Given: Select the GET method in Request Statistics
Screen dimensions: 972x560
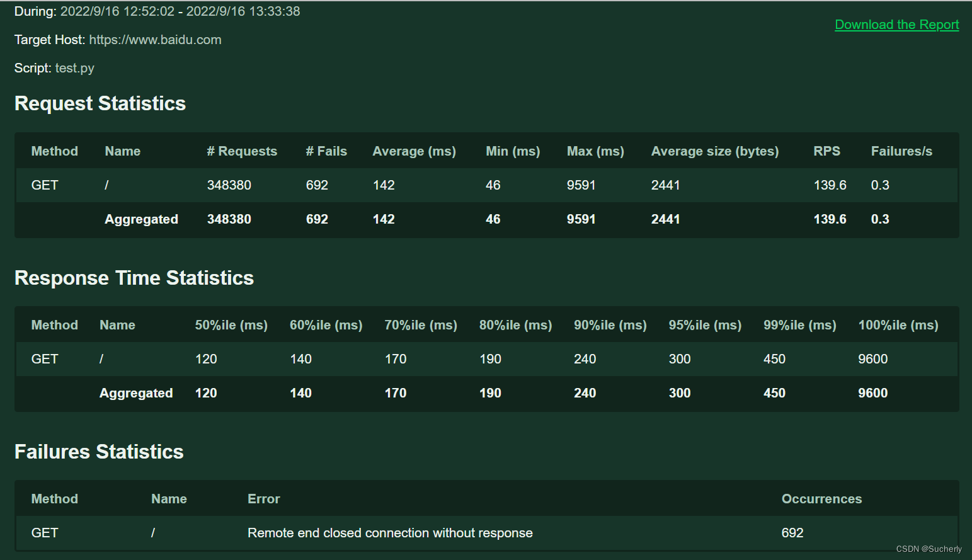Looking at the screenshot, I should click(44, 185).
